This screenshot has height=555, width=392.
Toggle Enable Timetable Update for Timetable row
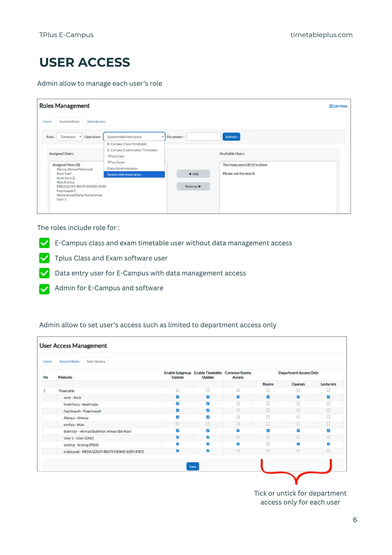tap(208, 390)
